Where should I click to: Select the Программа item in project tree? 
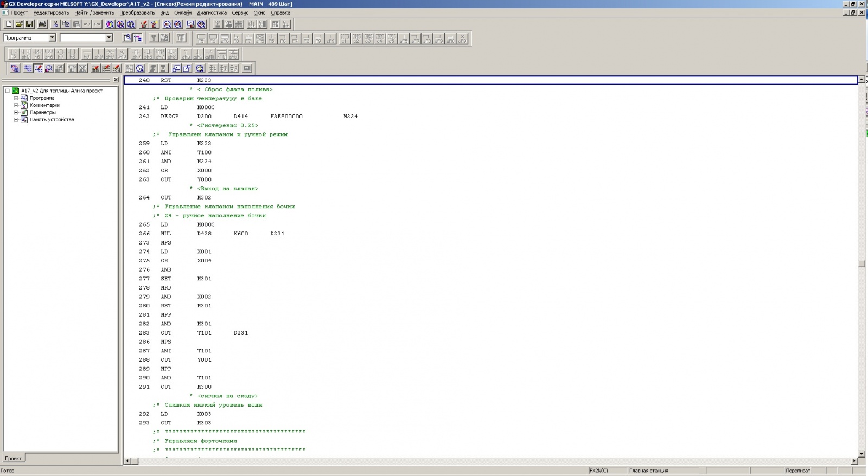(42, 98)
